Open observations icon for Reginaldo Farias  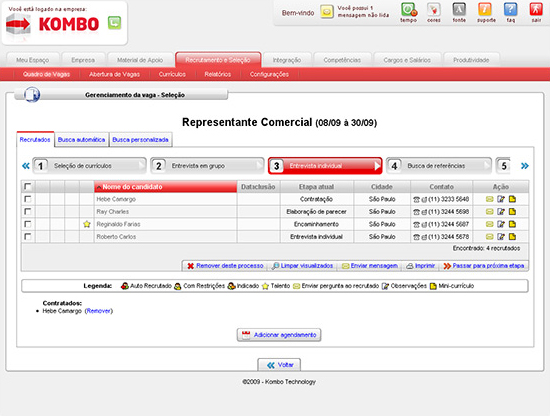click(x=501, y=224)
